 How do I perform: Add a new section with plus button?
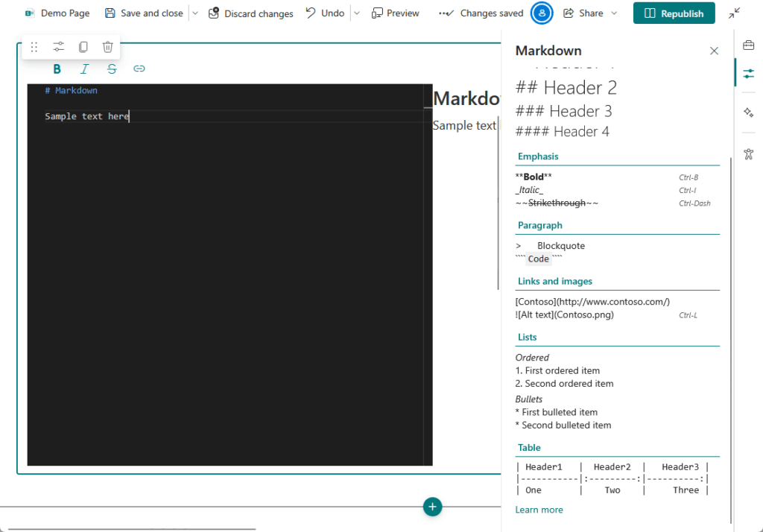[432, 507]
